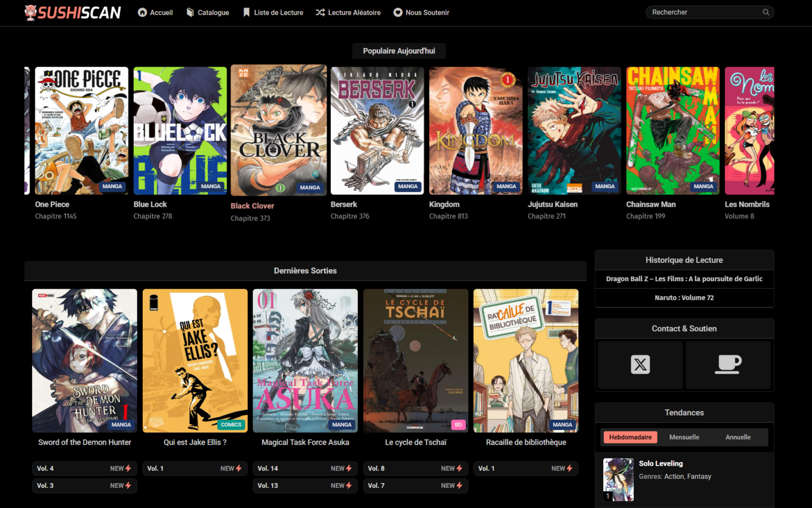
Task: Open Naruto Volume 72 from reading history
Action: 684,298
